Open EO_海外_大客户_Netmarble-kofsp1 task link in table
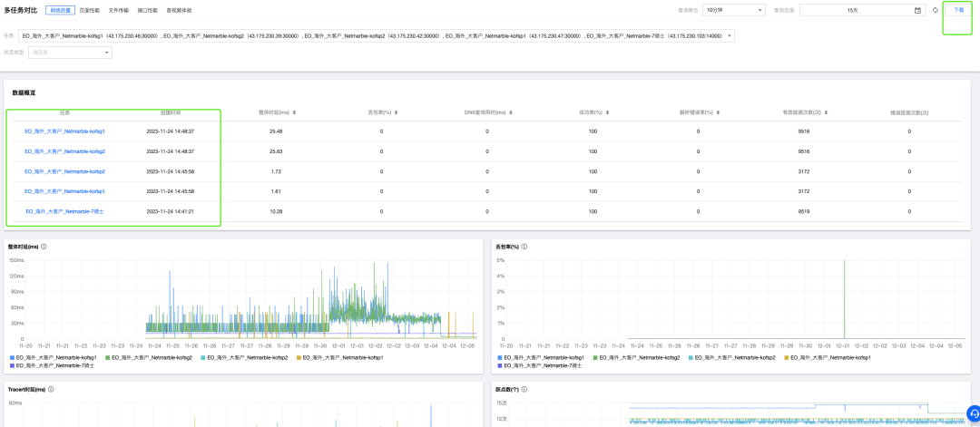The image size is (980, 427). coord(65,191)
